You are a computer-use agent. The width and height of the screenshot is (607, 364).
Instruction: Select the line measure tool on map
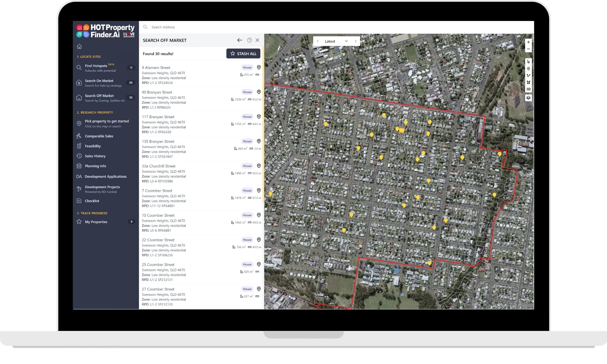click(x=528, y=76)
